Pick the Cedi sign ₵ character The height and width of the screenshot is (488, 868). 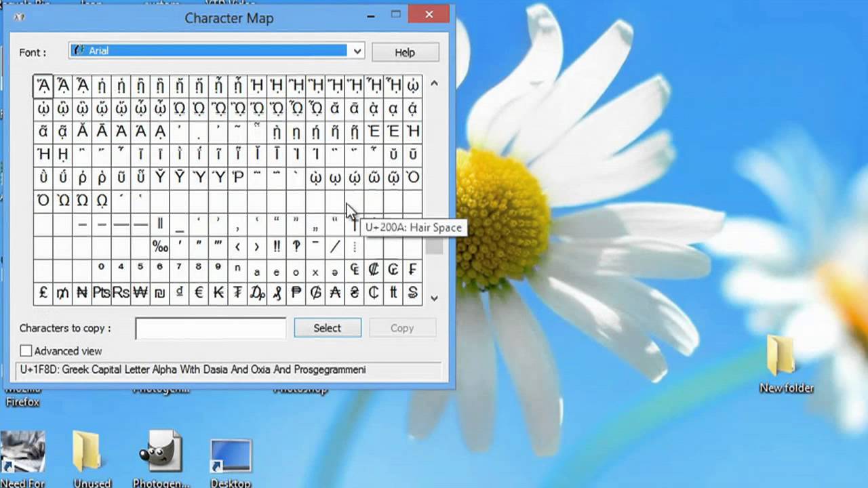coord(374,293)
